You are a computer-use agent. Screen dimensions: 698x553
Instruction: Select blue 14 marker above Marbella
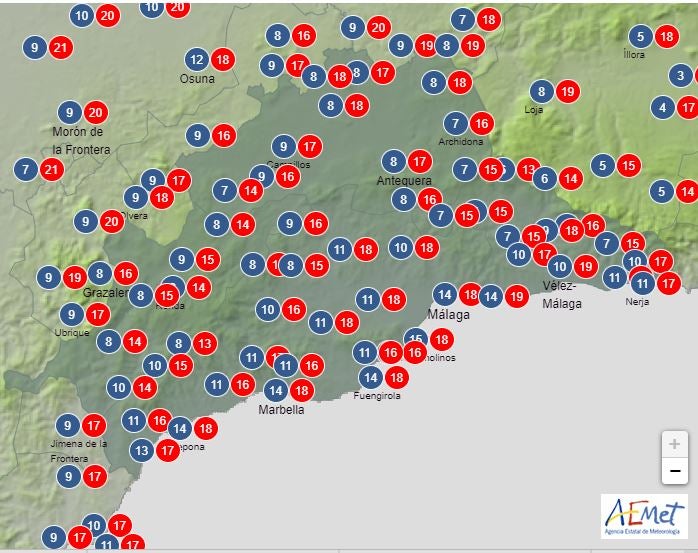click(276, 391)
